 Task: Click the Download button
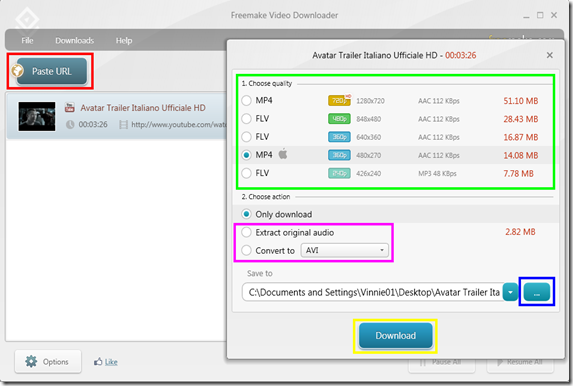(395, 336)
